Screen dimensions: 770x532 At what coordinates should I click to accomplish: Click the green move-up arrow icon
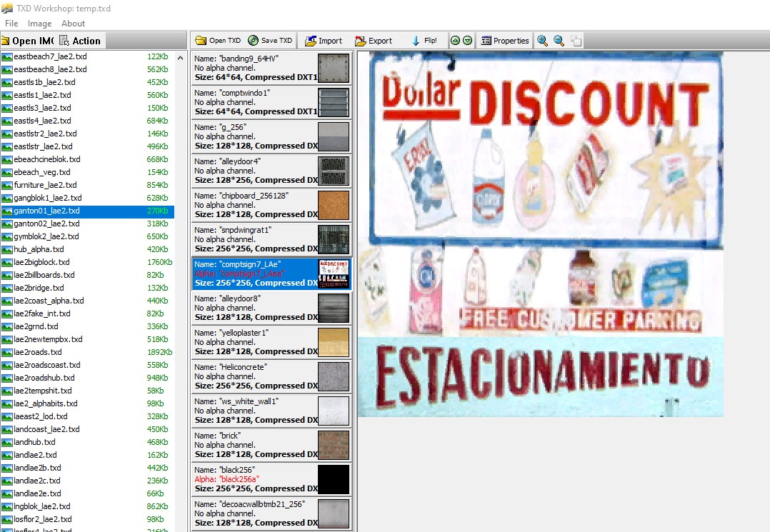(x=455, y=41)
